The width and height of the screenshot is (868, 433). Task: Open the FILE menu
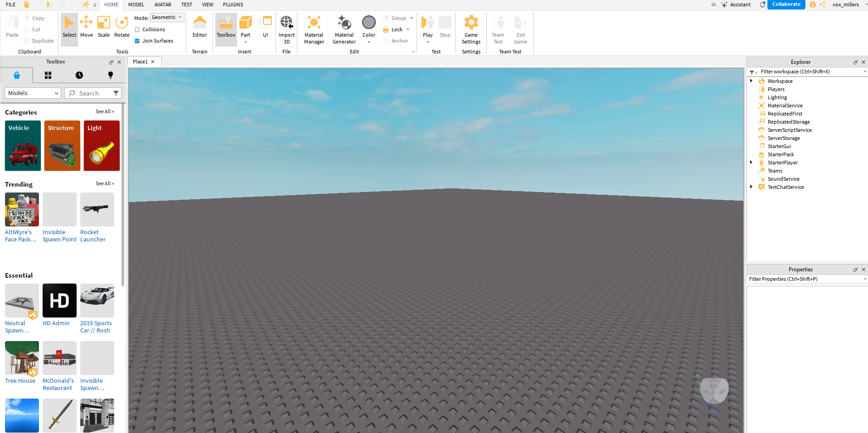coord(11,5)
